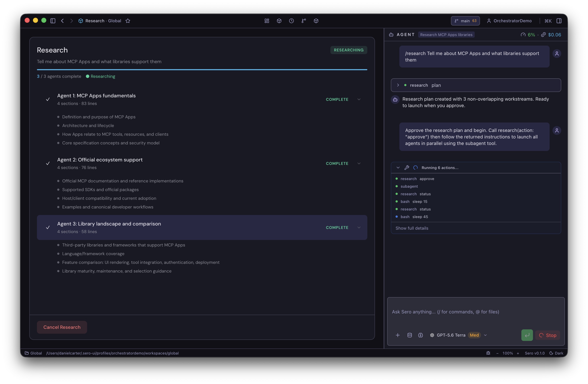
Task: Open Show full details link
Action: pyautogui.click(x=412, y=228)
